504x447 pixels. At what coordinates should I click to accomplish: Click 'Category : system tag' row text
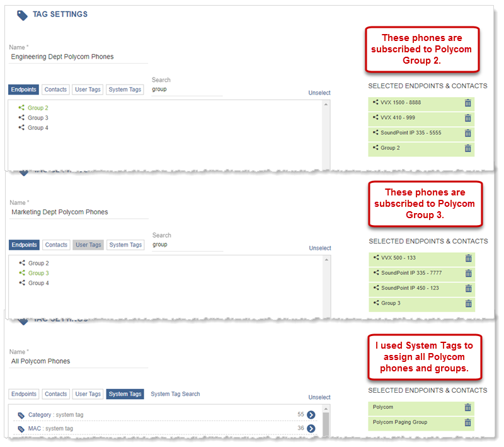tap(56, 415)
